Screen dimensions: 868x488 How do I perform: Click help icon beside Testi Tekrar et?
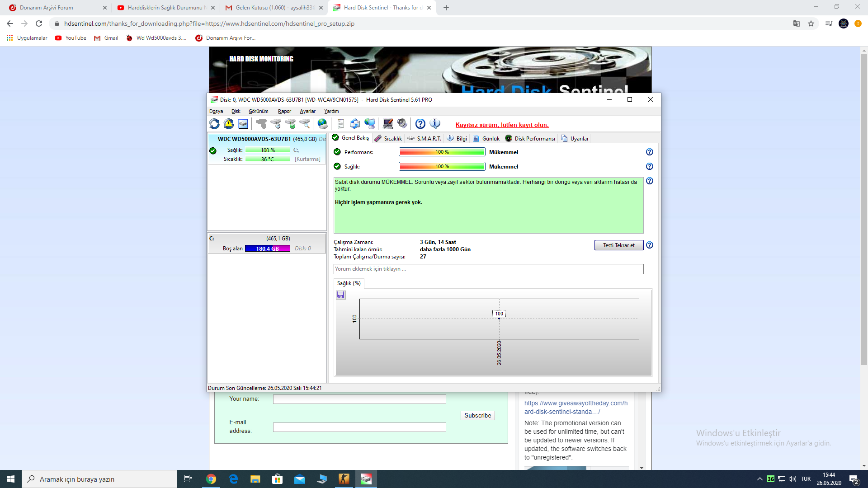click(x=650, y=245)
